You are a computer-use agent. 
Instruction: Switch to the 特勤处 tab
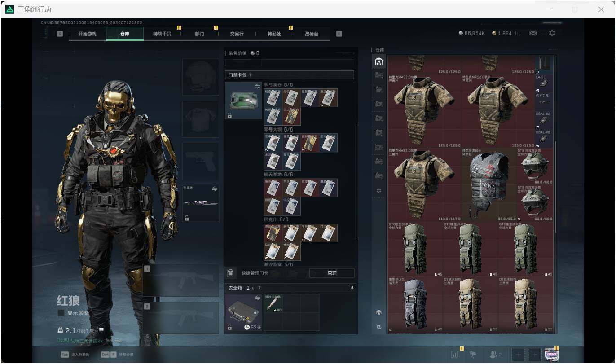pos(274,34)
